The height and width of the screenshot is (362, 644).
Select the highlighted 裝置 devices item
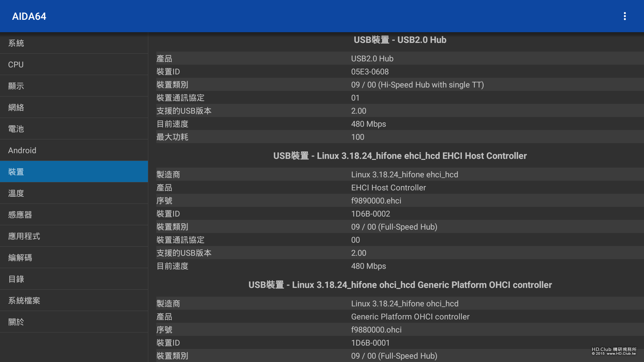point(74,172)
